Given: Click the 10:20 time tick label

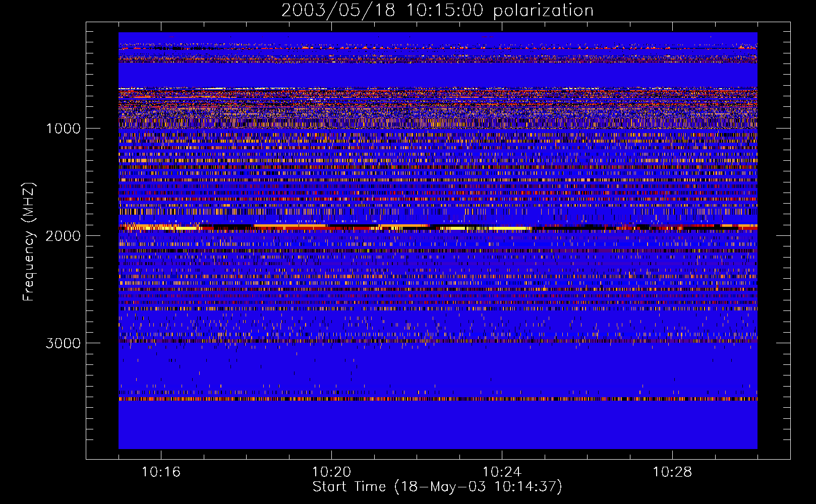Looking at the screenshot, I should coord(331,472).
